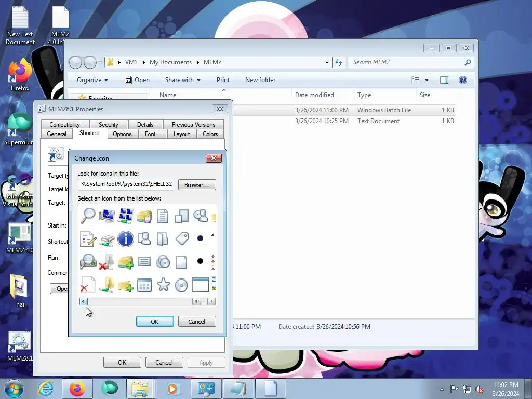Switch to the General tab
532x399 pixels.
point(57,134)
